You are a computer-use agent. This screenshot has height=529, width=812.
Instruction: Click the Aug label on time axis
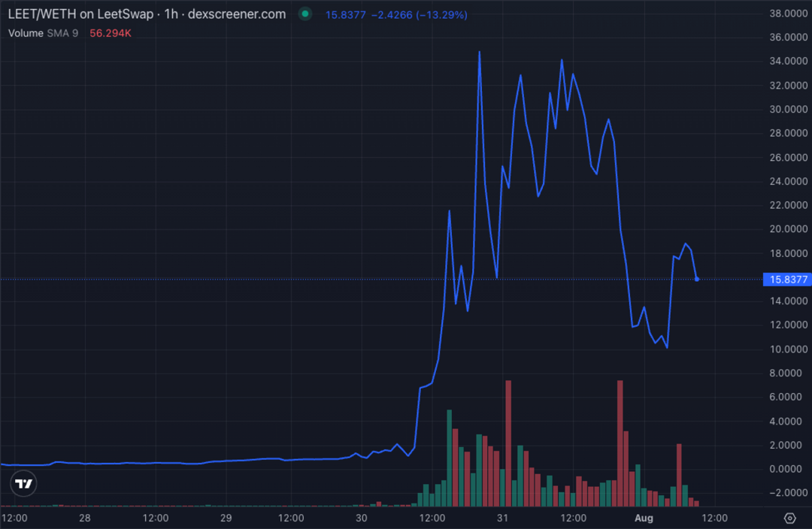point(644,518)
